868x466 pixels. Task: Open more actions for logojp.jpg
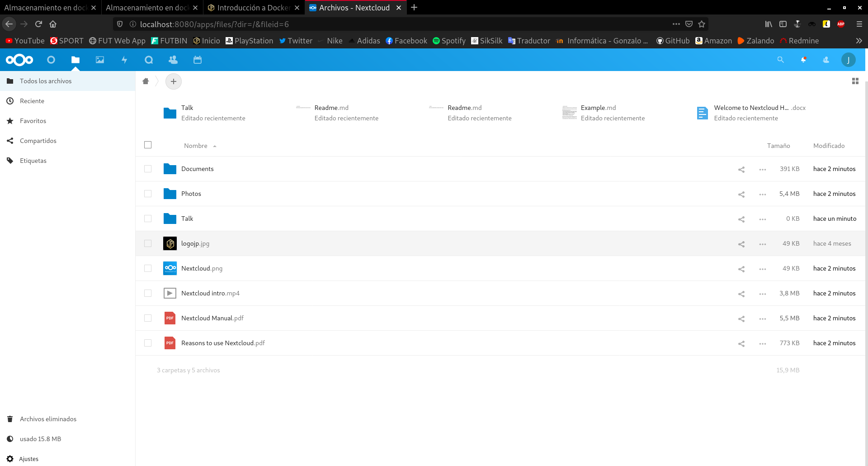coord(763,244)
